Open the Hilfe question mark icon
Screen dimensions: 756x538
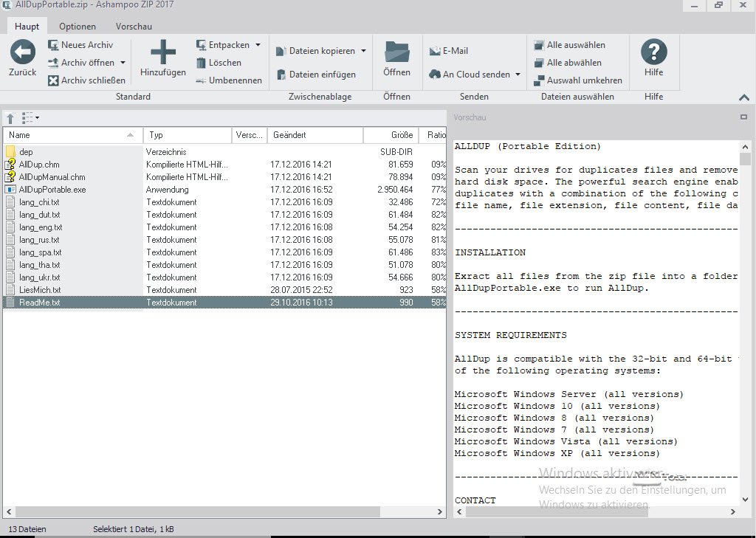[653, 52]
